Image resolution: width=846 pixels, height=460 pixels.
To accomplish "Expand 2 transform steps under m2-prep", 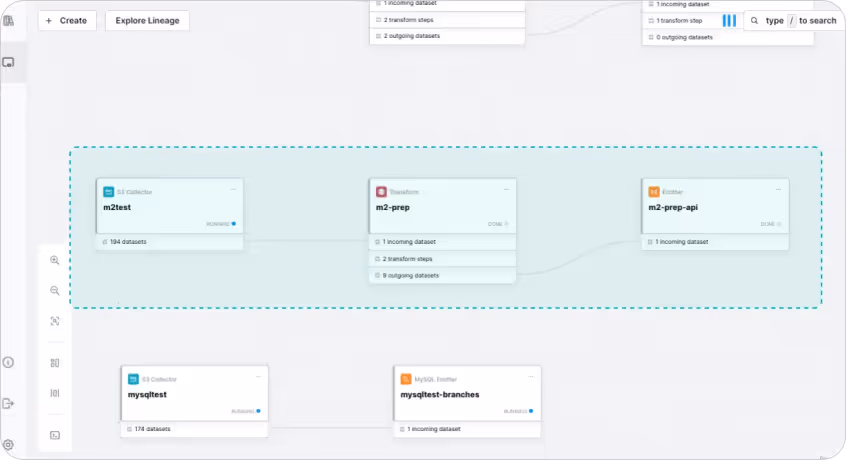I will pyautogui.click(x=442, y=259).
